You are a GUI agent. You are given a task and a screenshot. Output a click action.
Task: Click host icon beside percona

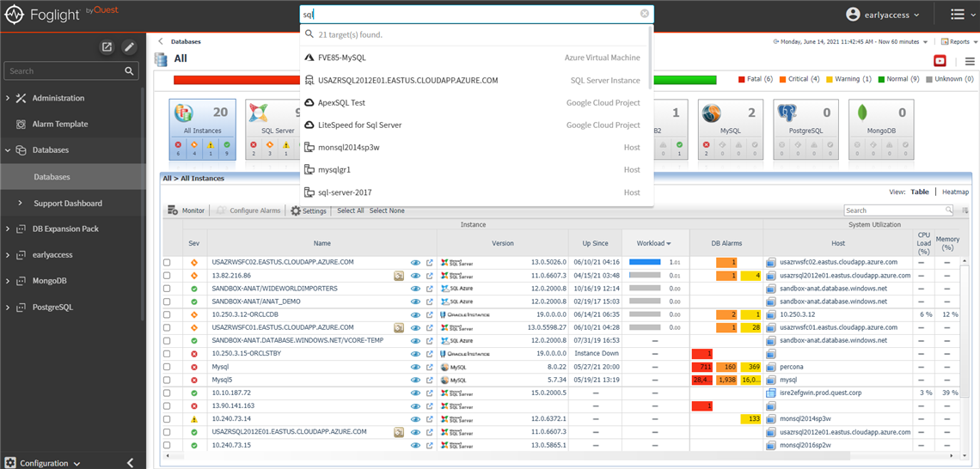pyautogui.click(x=770, y=367)
